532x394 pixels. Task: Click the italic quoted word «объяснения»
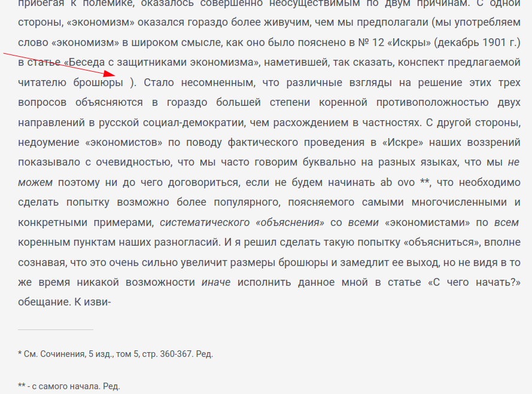[290, 222]
